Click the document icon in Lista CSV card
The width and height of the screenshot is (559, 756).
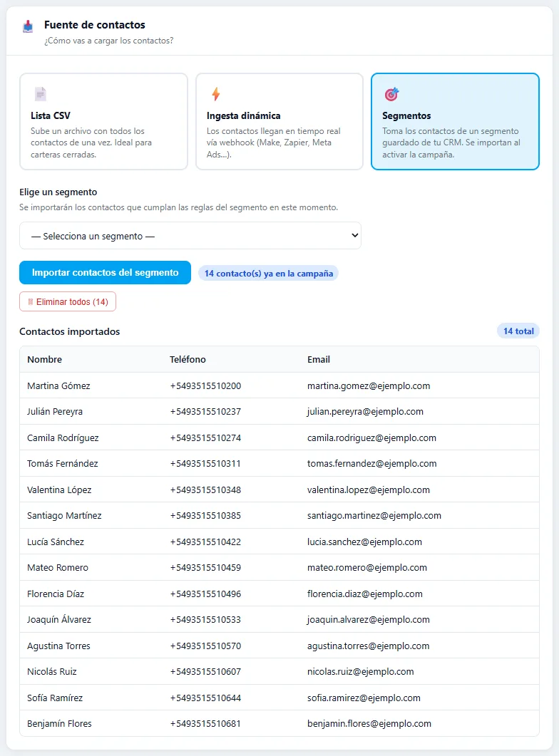41,93
